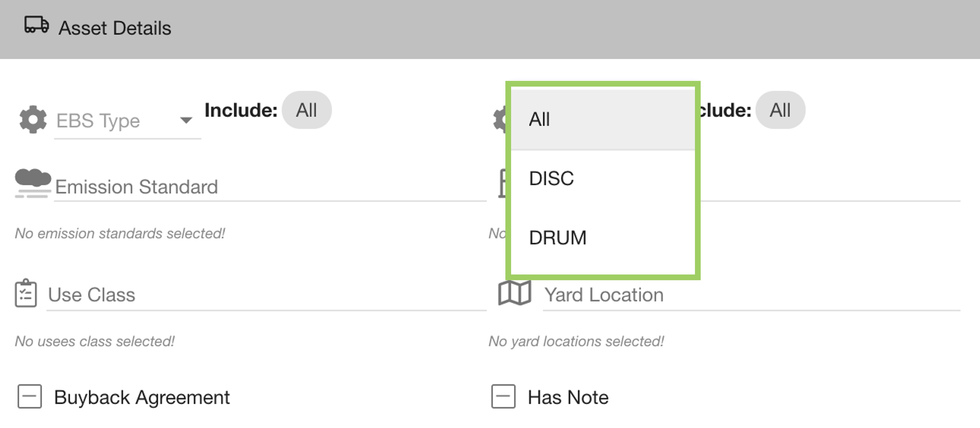Click the gear icon next to EBS Type
980x428 pixels.
pyautogui.click(x=33, y=120)
